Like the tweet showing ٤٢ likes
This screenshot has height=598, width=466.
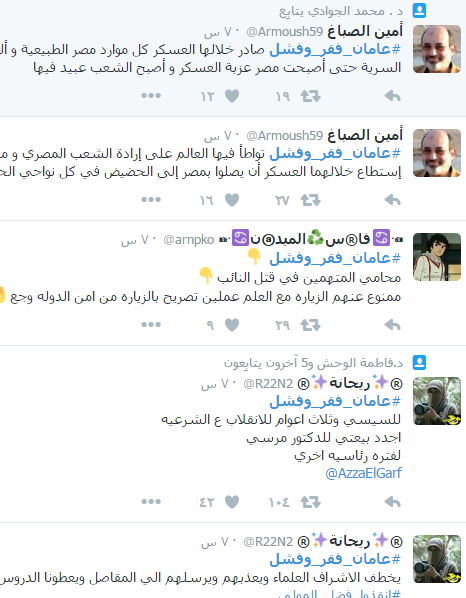tap(232, 502)
